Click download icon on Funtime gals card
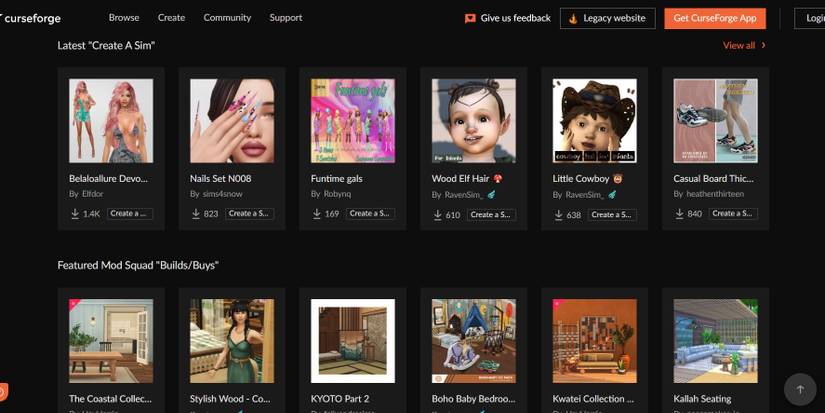 pos(317,213)
